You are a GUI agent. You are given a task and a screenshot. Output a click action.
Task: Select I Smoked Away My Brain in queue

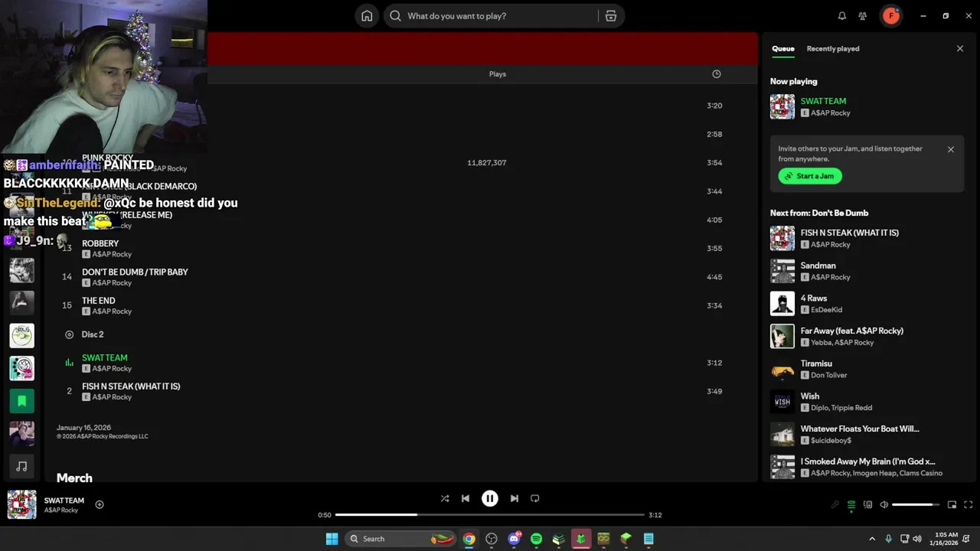867,467
